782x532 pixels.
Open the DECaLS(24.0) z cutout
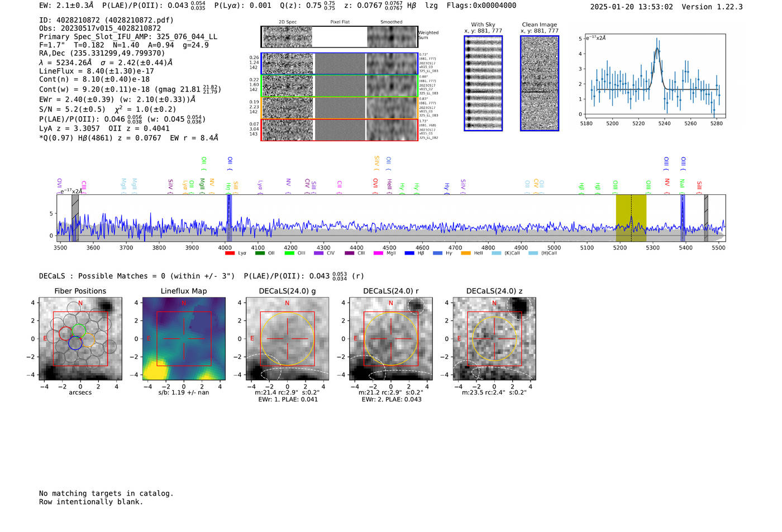pos(494,338)
